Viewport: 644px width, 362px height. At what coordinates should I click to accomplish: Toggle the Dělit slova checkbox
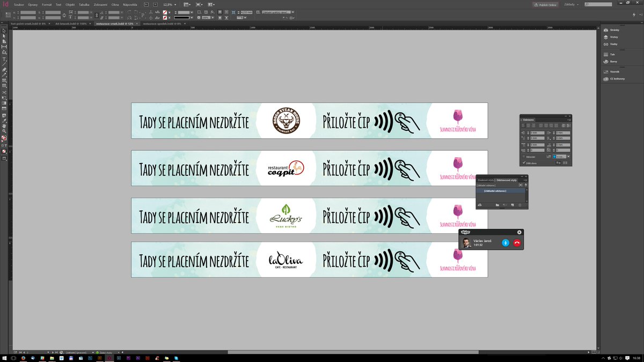click(524, 162)
